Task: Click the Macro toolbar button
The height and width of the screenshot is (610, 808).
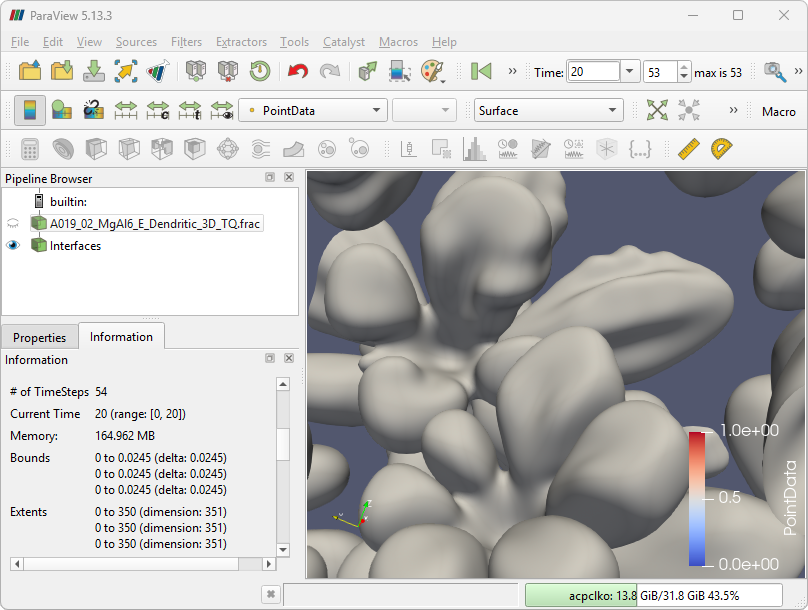Action: pyautogui.click(x=778, y=111)
